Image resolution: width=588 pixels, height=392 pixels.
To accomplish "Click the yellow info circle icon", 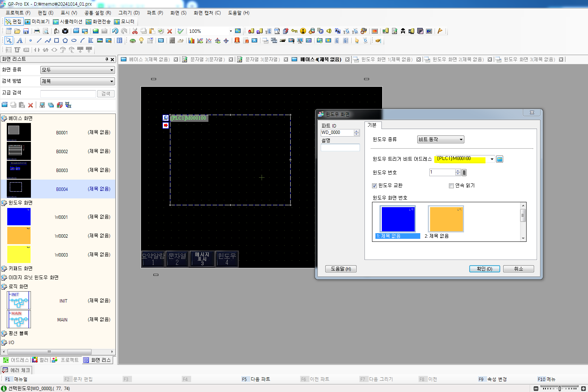I will [303, 31].
